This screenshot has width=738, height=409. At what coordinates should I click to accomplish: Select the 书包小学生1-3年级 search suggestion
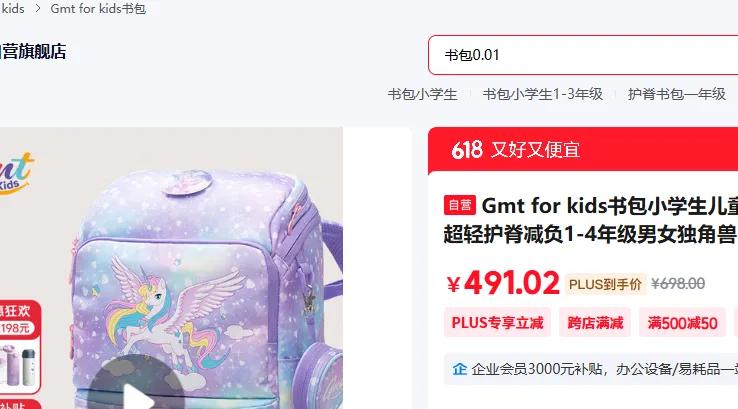click(x=542, y=94)
